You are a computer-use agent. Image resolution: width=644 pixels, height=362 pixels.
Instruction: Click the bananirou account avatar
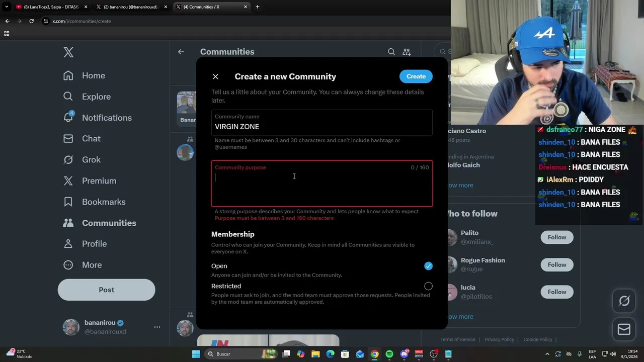pyautogui.click(x=71, y=327)
